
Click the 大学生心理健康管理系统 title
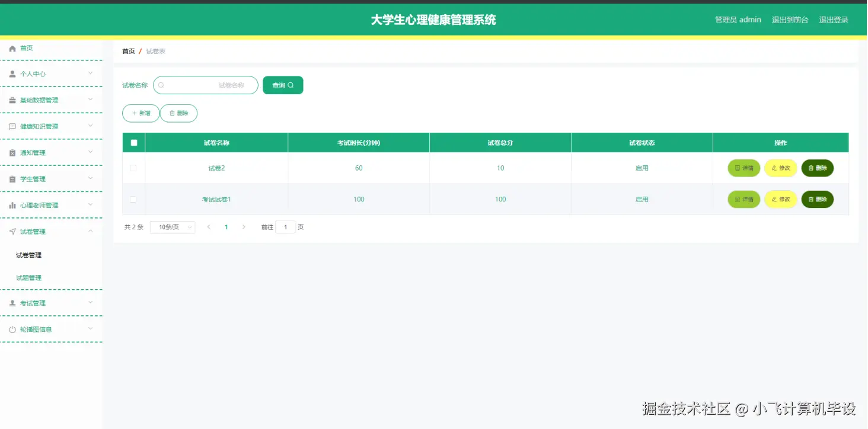click(x=433, y=20)
